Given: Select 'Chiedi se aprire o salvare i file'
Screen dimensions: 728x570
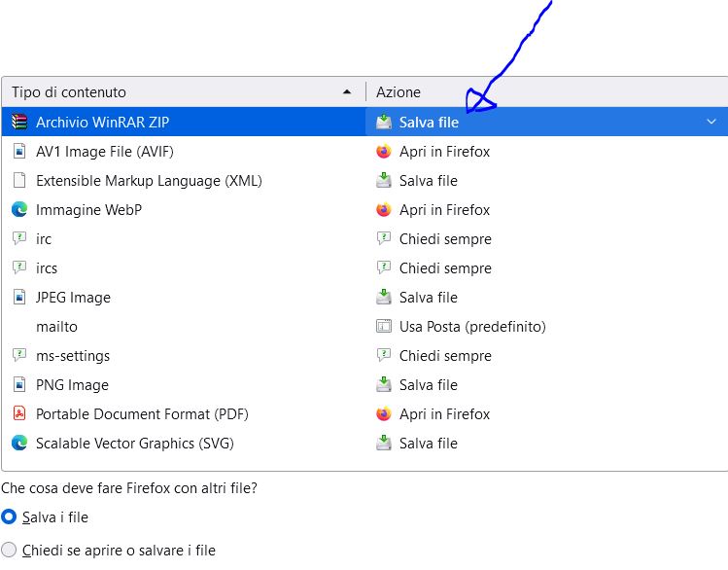Looking at the screenshot, I should coord(9,550).
